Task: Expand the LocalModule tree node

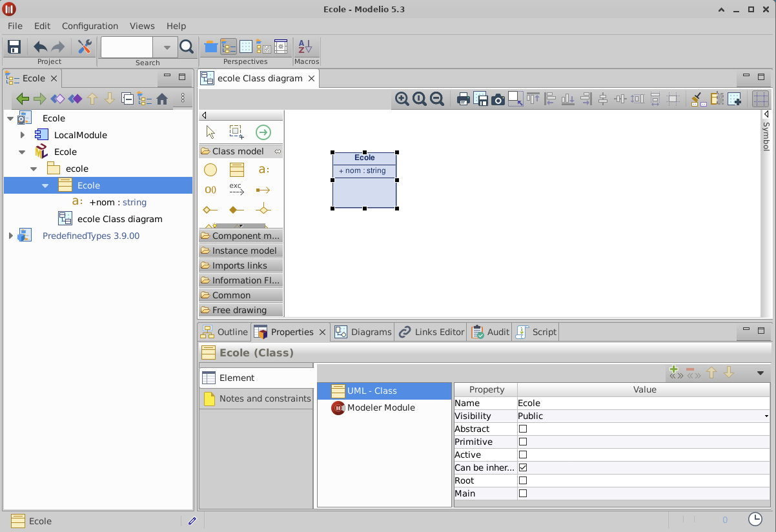Action: pos(23,135)
